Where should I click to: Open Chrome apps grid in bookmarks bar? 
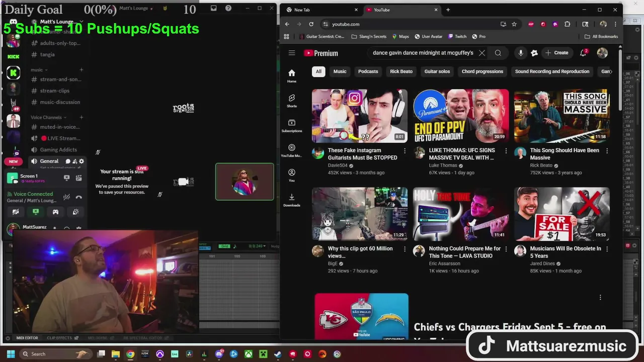click(x=286, y=36)
